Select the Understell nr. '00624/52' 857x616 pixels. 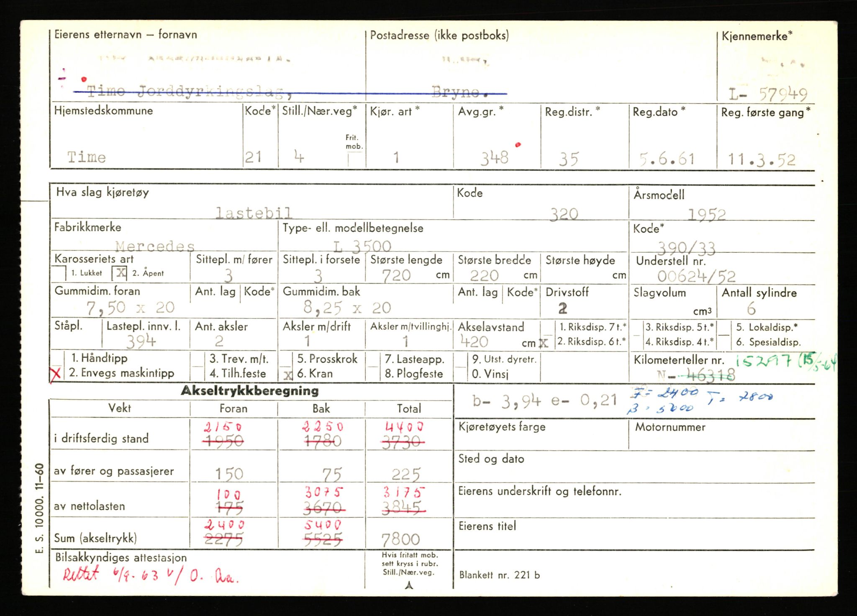click(696, 276)
